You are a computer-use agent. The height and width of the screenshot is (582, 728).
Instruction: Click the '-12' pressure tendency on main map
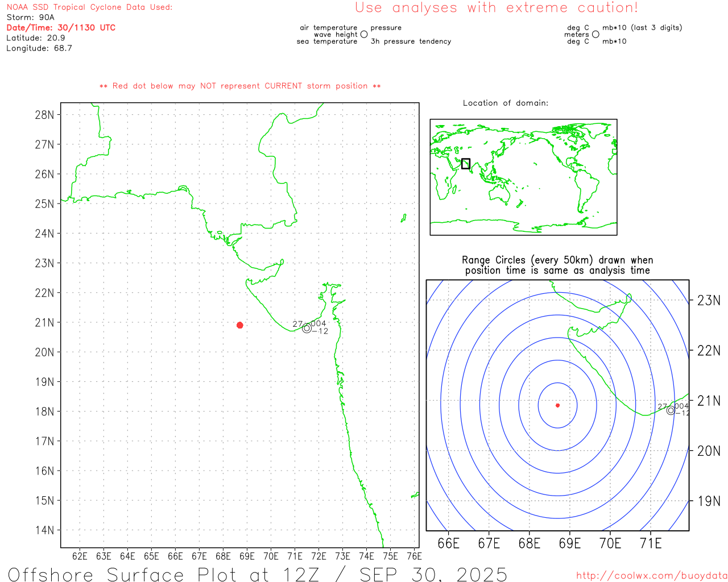(320, 331)
